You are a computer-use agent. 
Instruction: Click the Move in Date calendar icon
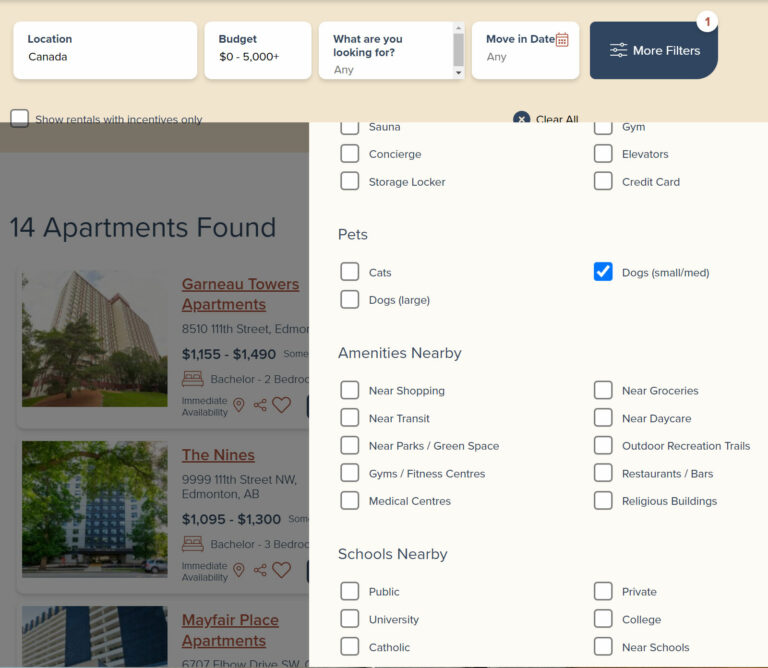[x=562, y=39]
